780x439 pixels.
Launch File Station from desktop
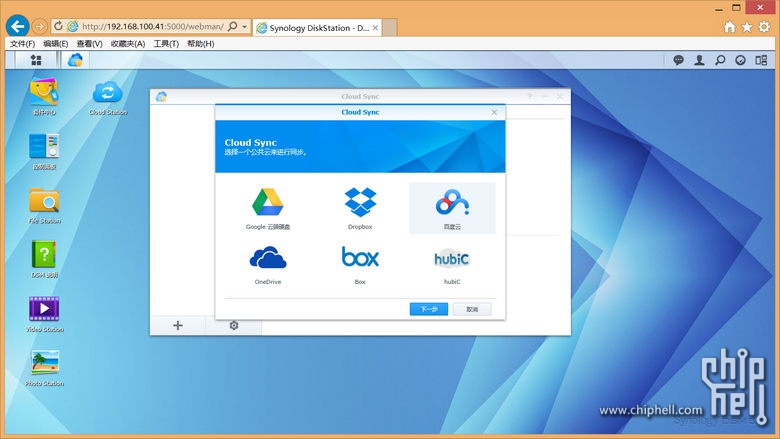click(44, 206)
